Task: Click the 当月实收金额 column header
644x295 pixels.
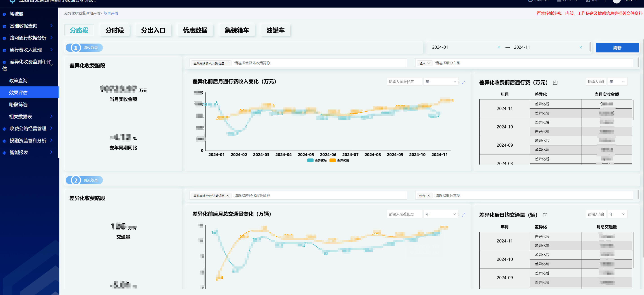Action: (x=607, y=94)
